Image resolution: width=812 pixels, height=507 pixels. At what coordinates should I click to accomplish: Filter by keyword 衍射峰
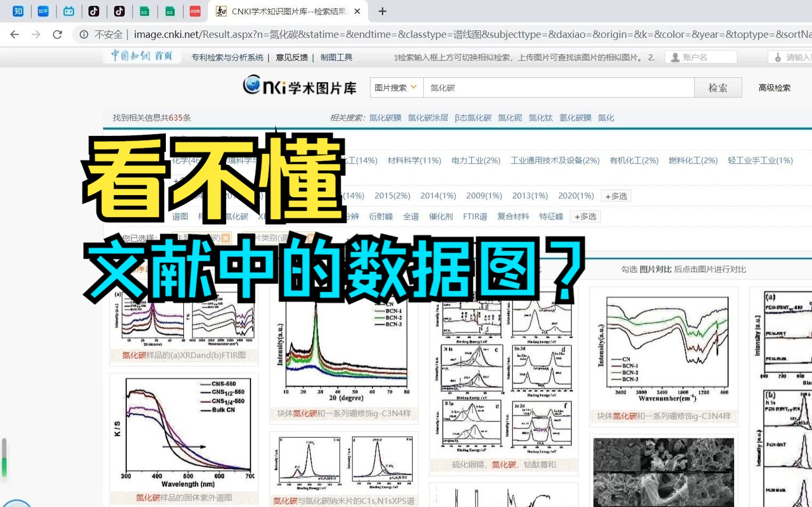(x=381, y=216)
